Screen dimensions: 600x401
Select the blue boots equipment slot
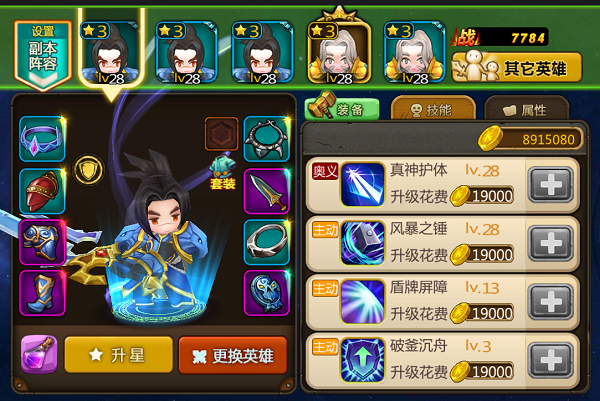pos(42,293)
